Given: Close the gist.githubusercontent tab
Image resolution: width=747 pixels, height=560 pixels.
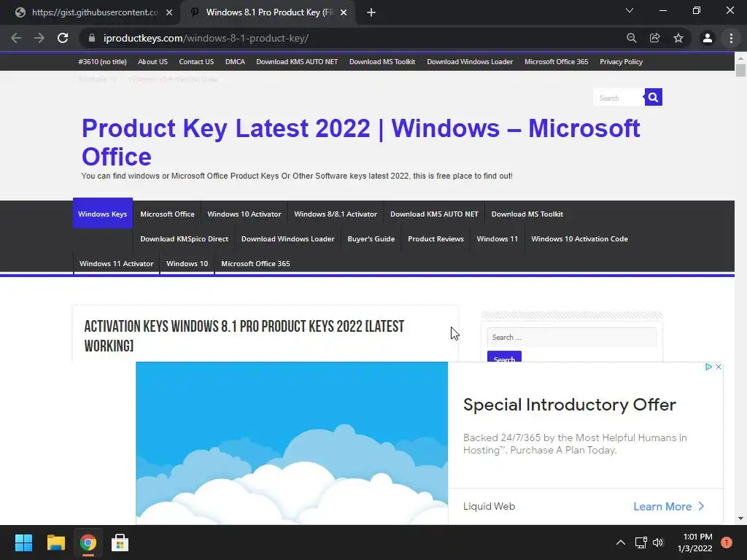Looking at the screenshot, I should 169,12.
